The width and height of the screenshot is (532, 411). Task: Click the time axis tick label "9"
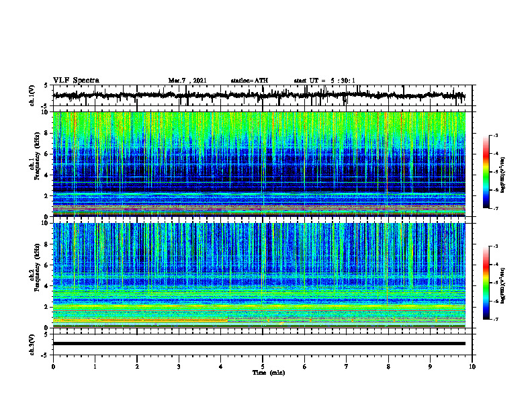(x=430, y=367)
